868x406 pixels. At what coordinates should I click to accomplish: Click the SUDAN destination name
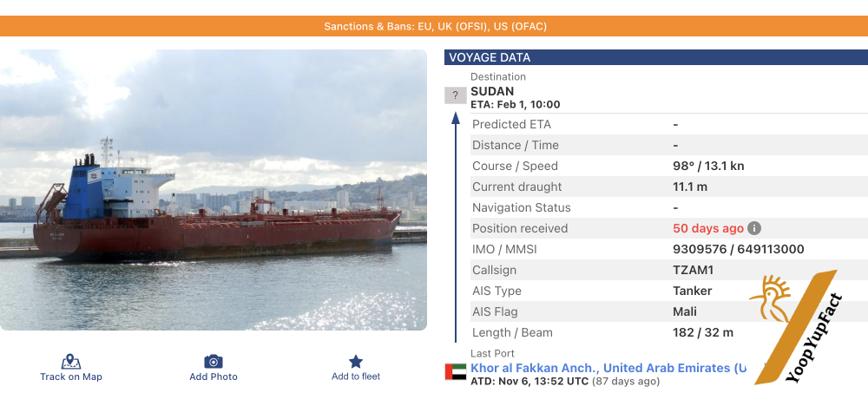(492, 91)
